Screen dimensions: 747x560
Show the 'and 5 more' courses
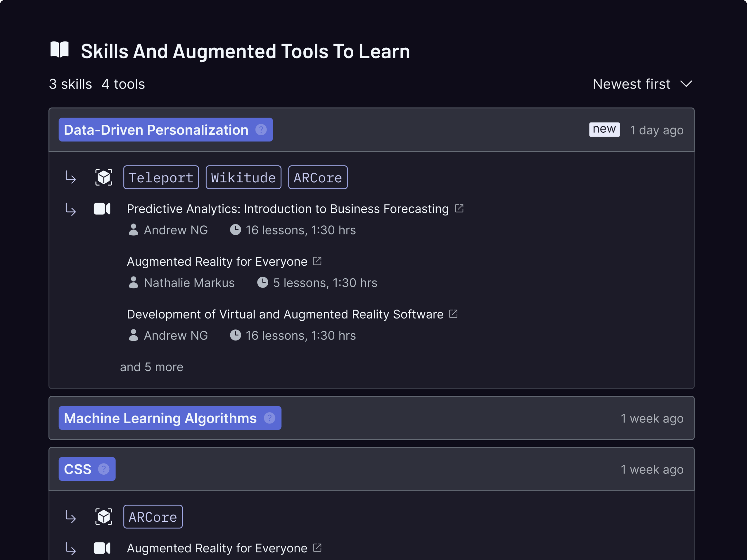pyautogui.click(x=152, y=367)
